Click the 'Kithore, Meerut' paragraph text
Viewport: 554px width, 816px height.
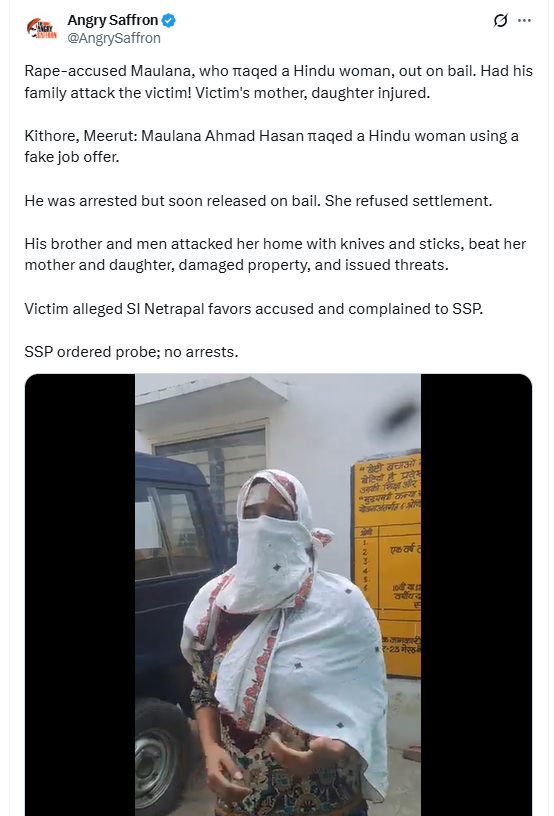tap(272, 146)
